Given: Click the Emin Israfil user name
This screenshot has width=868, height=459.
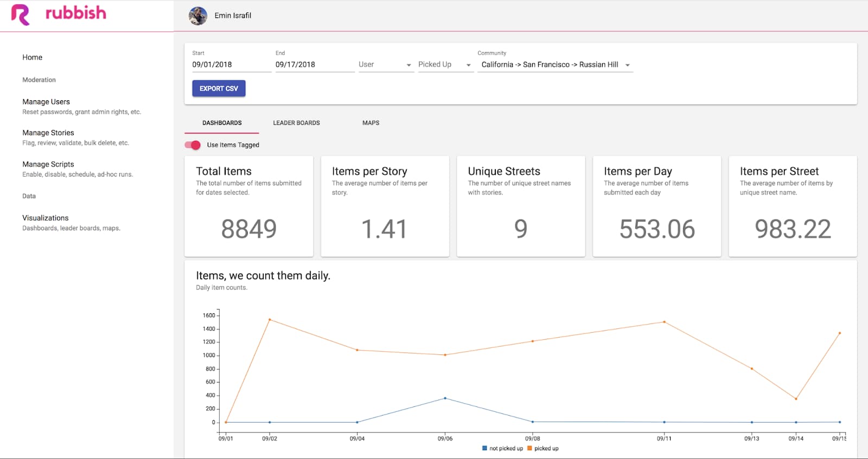Looking at the screenshot, I should [x=233, y=16].
